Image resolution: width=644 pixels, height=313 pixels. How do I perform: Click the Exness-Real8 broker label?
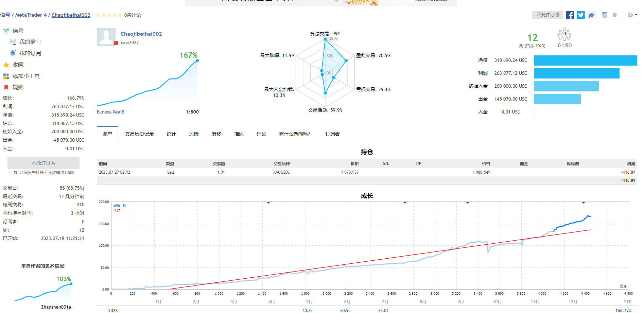point(110,112)
